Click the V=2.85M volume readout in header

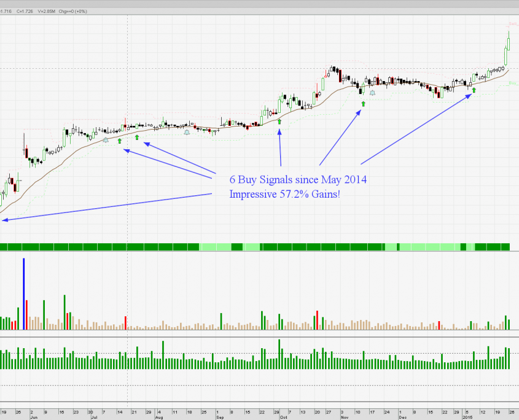pyautogui.click(x=47, y=10)
